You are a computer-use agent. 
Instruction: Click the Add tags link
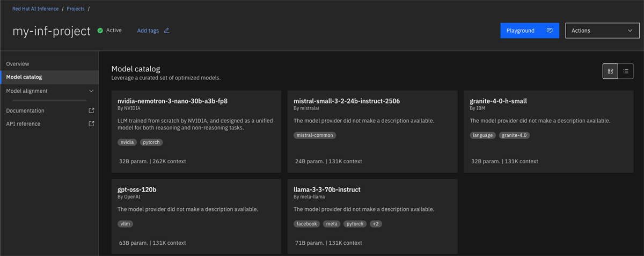(x=148, y=31)
